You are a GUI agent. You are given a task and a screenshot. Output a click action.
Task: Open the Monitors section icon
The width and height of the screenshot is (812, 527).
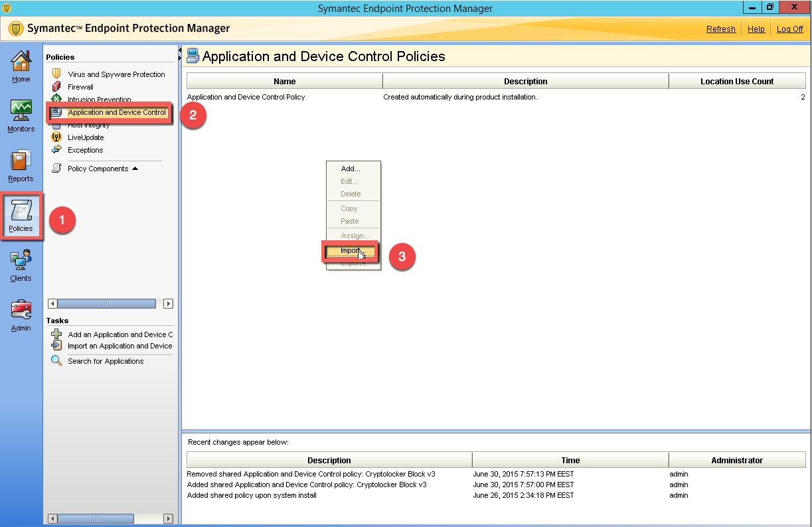tap(21, 111)
